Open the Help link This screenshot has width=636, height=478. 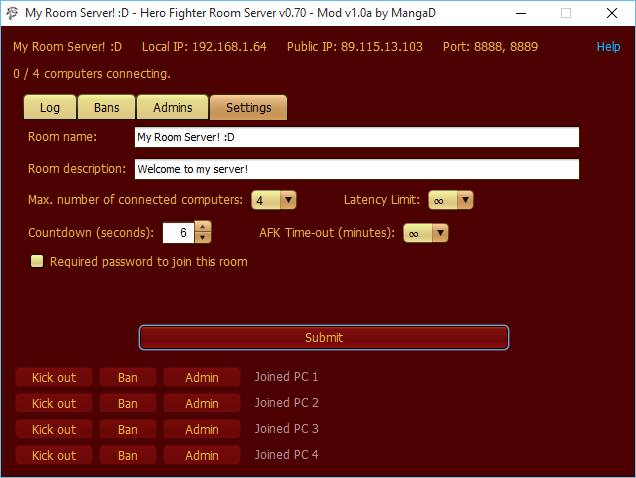click(608, 47)
